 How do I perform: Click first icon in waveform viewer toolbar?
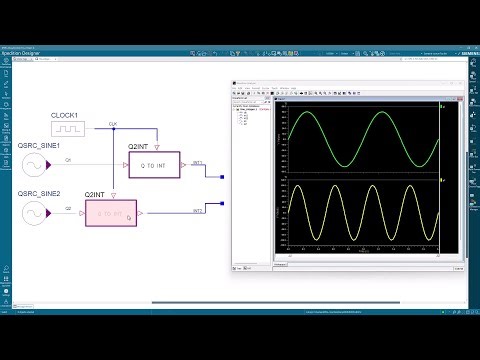click(234, 93)
